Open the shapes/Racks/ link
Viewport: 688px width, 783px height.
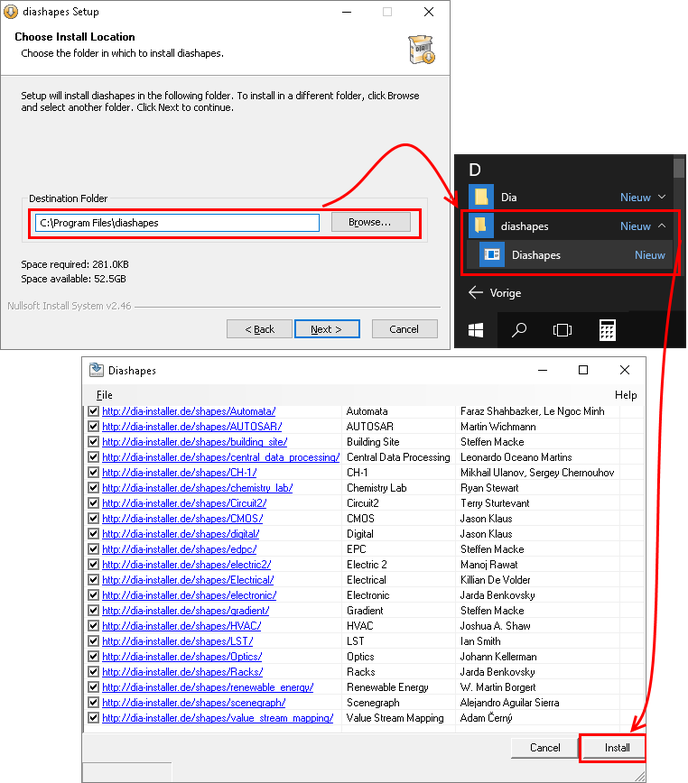point(183,672)
